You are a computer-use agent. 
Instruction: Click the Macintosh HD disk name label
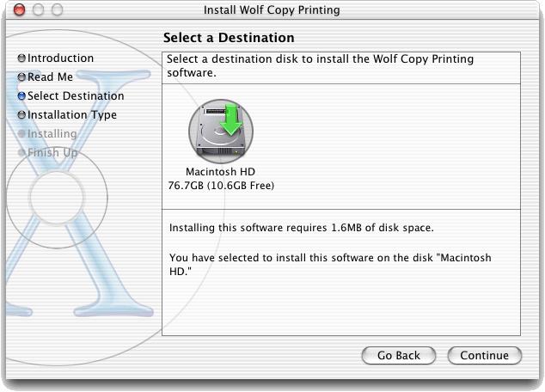coord(220,172)
